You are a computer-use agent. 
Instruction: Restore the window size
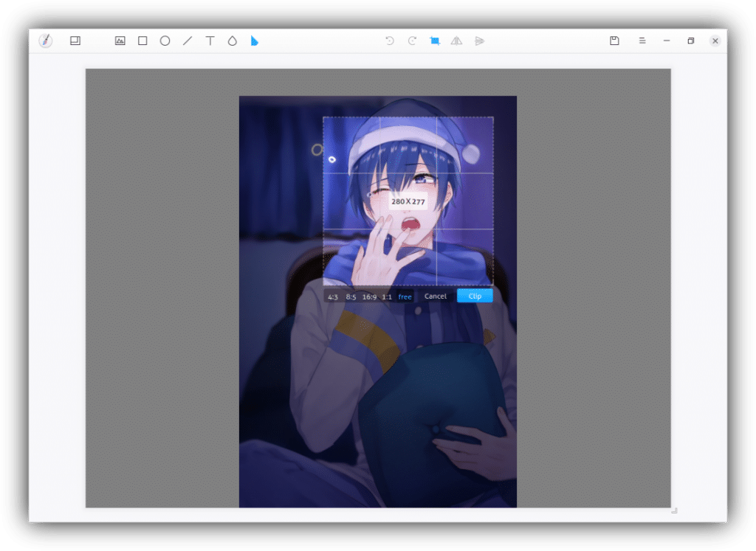(x=691, y=41)
